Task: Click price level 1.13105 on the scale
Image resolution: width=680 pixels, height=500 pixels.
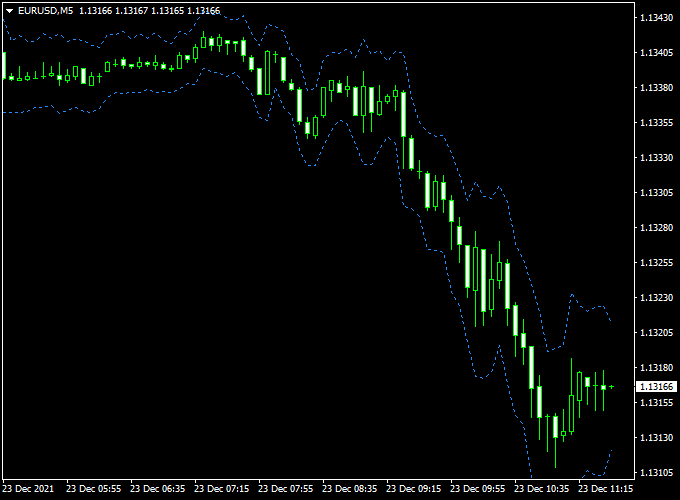Action: point(657,473)
